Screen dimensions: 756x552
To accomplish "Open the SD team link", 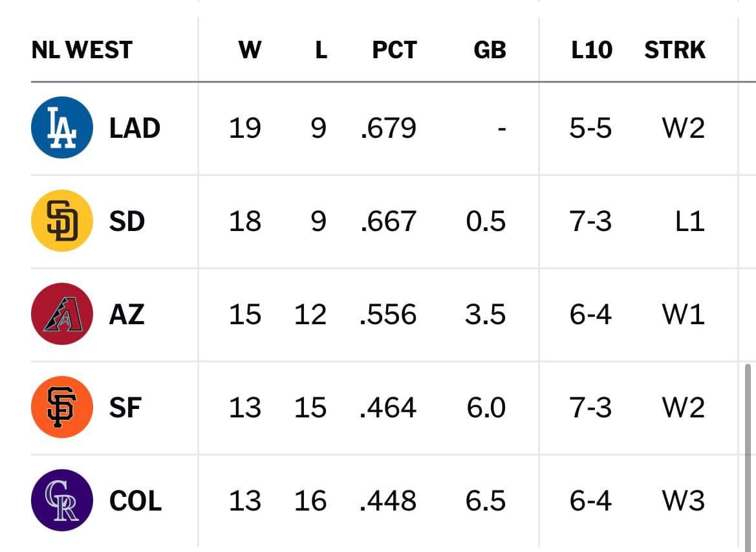I will 127,221.
